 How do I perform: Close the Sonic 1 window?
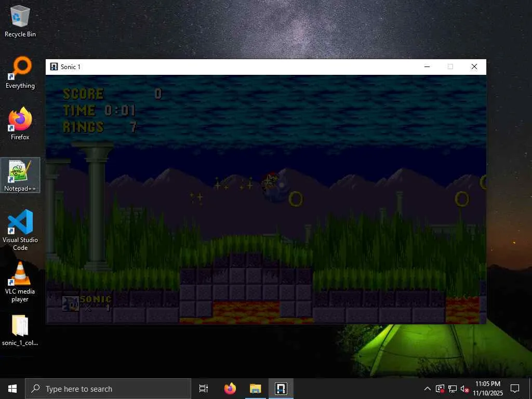coord(474,66)
